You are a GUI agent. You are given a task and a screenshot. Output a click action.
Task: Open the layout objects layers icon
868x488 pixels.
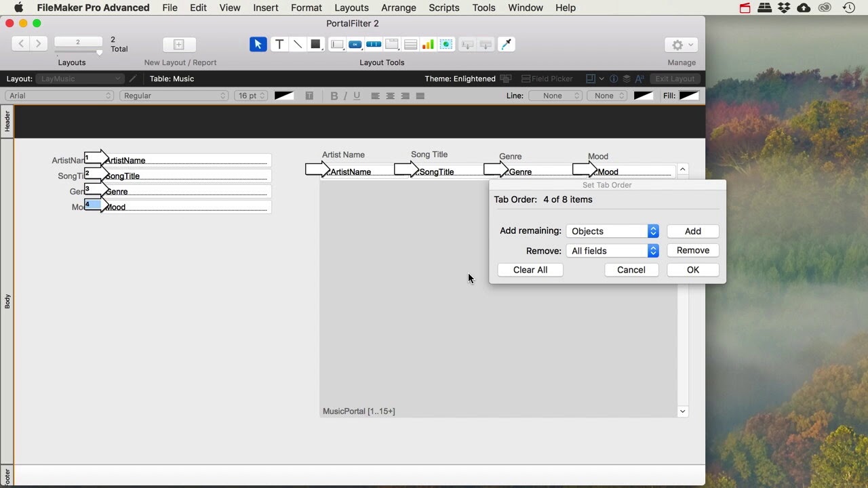coord(627,79)
